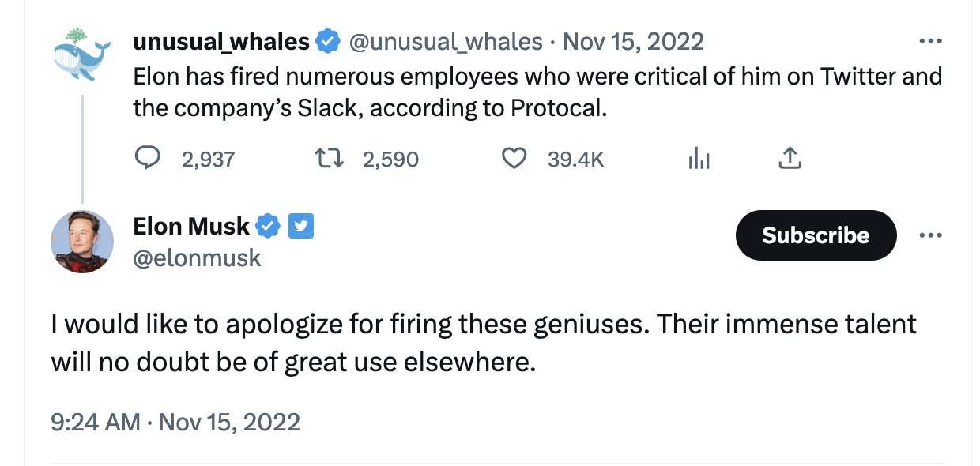Screen dimensions: 980x466
Task: Click the @unusual_whales handle
Action: click(x=446, y=41)
